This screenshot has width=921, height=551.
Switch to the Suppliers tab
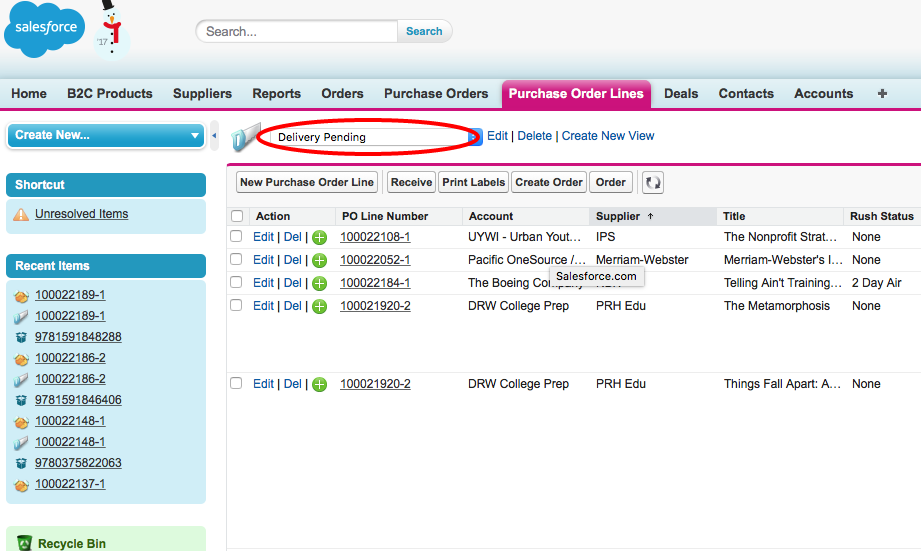202,93
